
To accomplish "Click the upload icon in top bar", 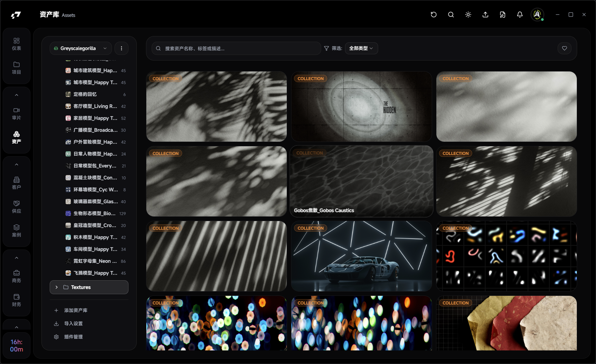I will tap(485, 15).
